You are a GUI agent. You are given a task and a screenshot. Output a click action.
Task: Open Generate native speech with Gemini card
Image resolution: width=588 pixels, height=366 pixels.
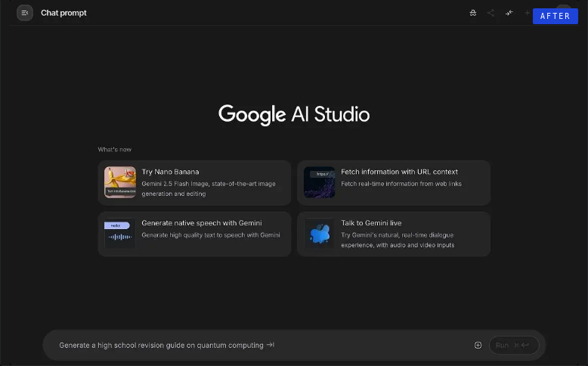click(x=194, y=234)
